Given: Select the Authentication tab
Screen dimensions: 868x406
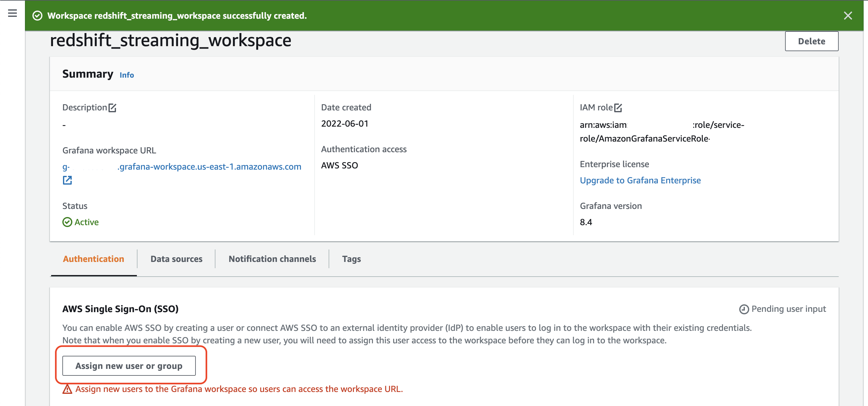Looking at the screenshot, I should point(93,259).
